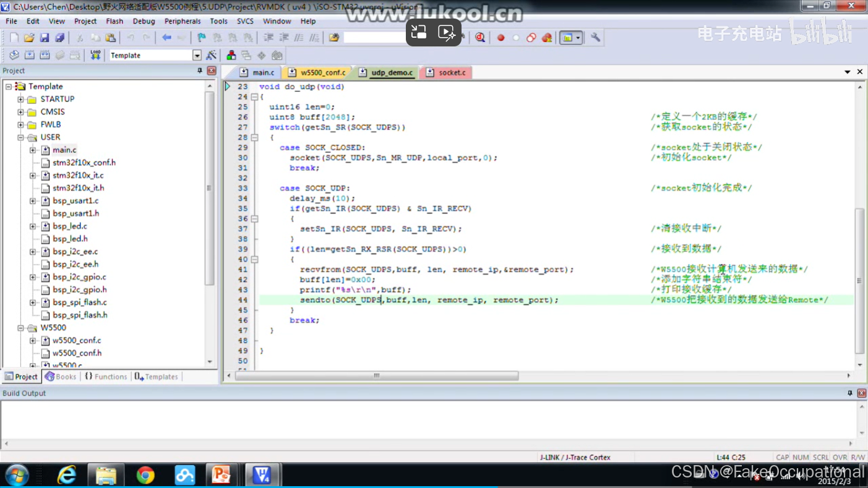868x488 pixels.
Task: Click the Save All toolbar icon
Action: pyautogui.click(x=60, y=38)
